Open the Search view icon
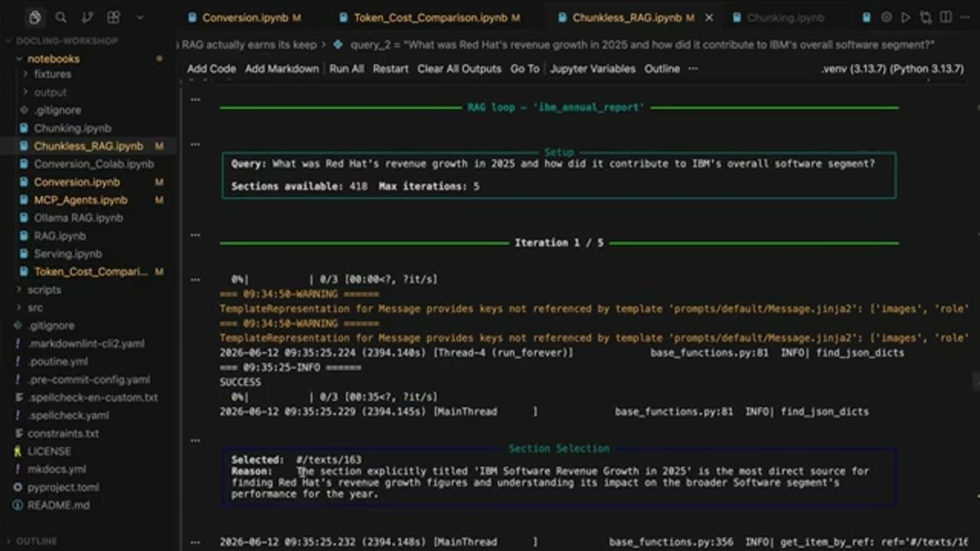Image resolution: width=980 pixels, height=551 pixels. tap(61, 17)
